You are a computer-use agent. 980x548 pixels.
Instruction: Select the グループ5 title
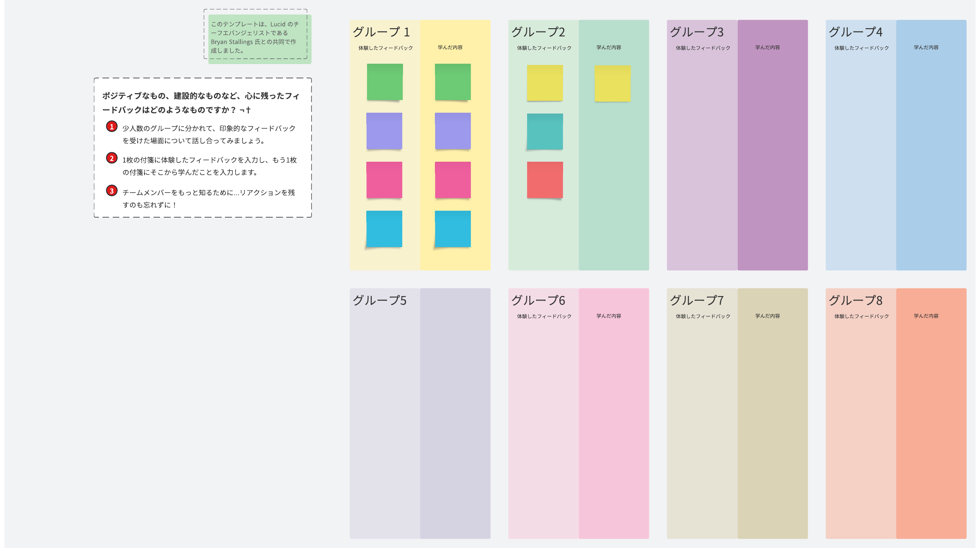379,300
